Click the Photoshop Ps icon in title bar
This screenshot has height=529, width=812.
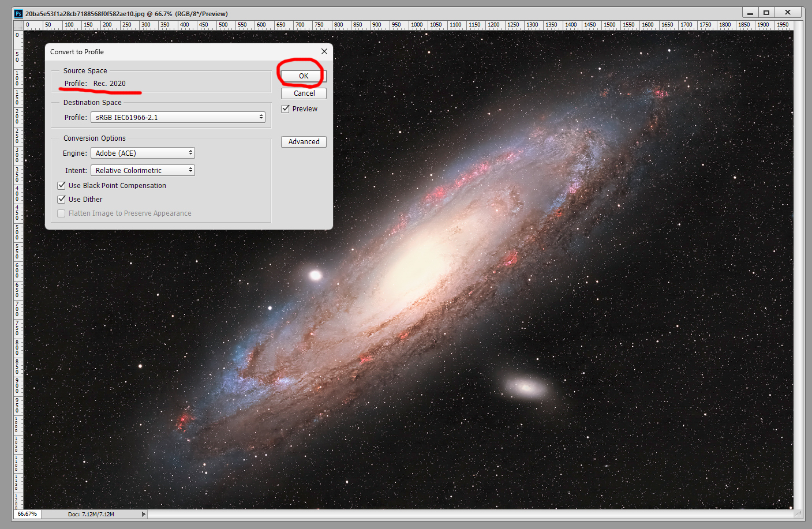tap(18, 13)
